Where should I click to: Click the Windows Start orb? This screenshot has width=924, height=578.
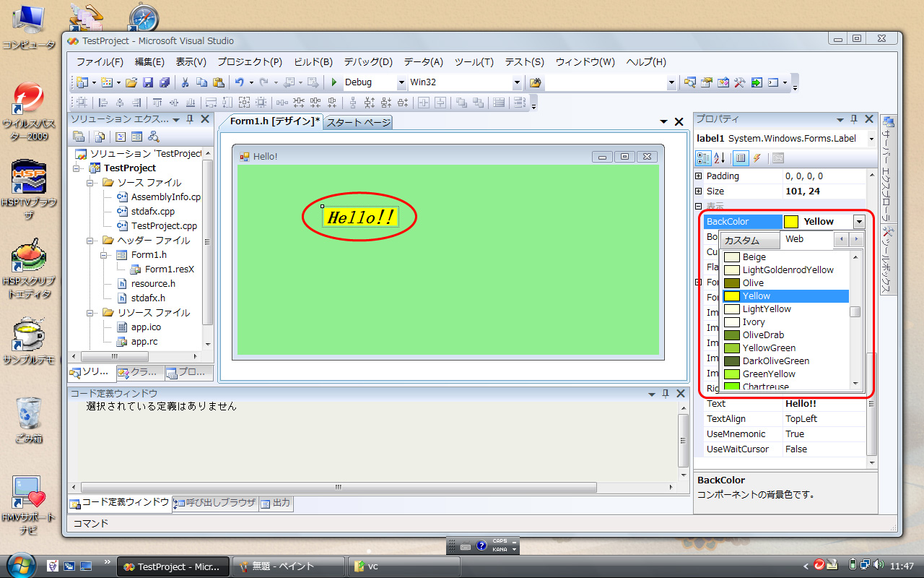[x=21, y=564]
